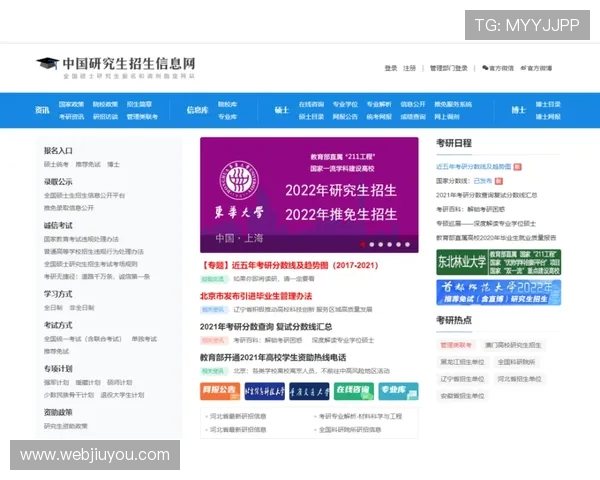
Task: Open the 首都师范大学2022年 blue banner ad
Action: (x=499, y=292)
